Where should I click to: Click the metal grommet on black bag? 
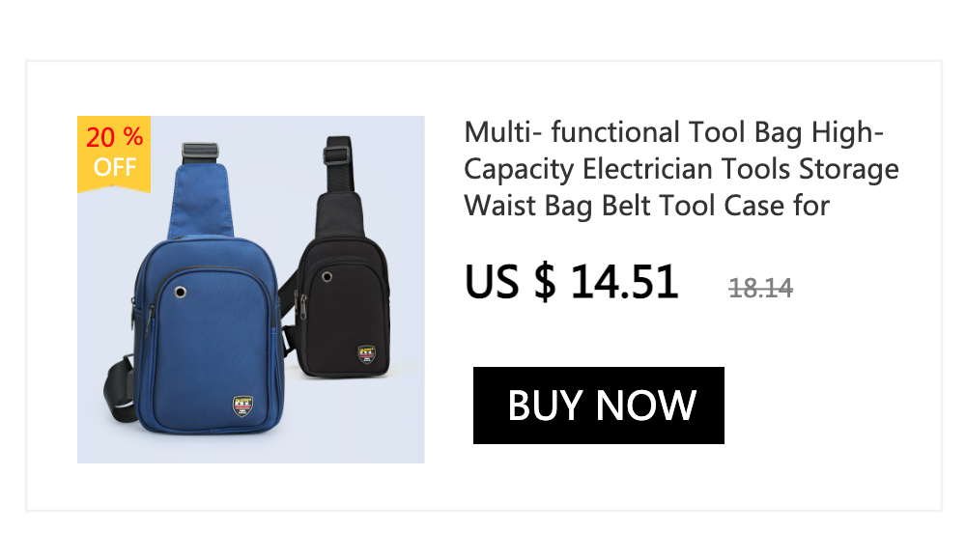[327, 277]
